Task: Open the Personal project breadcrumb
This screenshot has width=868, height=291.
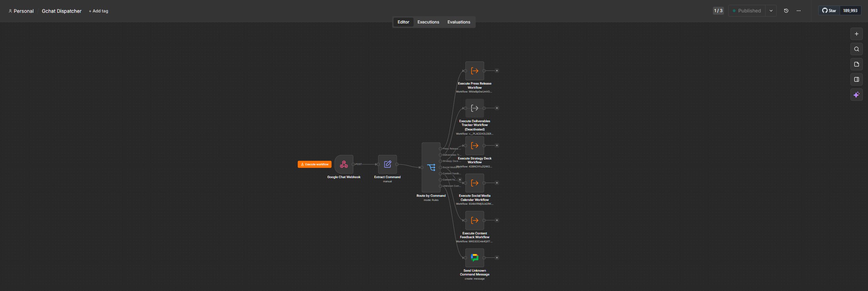Action: [21, 11]
